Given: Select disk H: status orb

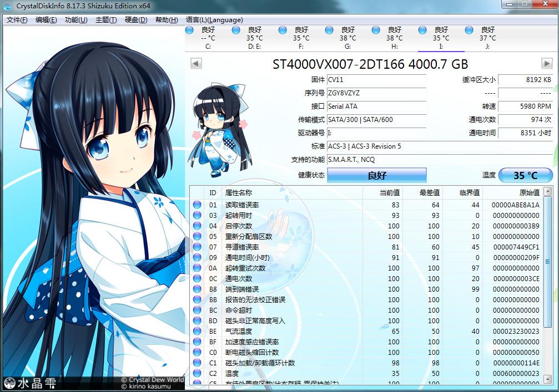Looking at the screenshot, I should point(376,30).
